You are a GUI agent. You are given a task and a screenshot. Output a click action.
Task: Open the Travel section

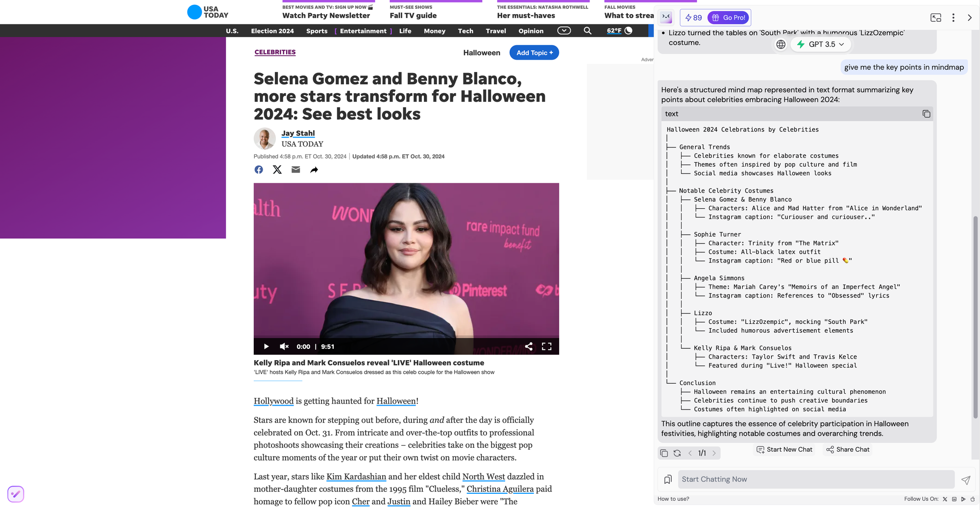(x=496, y=31)
